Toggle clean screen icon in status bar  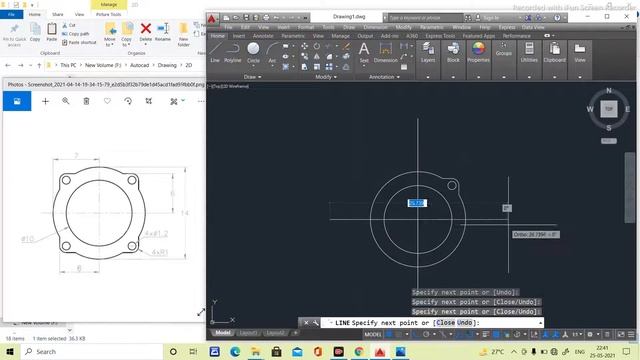[621, 334]
